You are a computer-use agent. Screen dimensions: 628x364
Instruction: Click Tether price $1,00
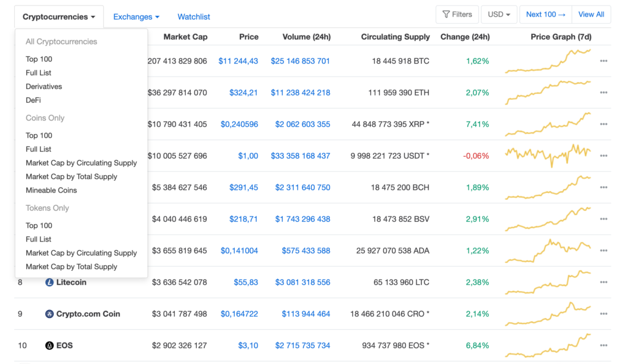(x=248, y=156)
